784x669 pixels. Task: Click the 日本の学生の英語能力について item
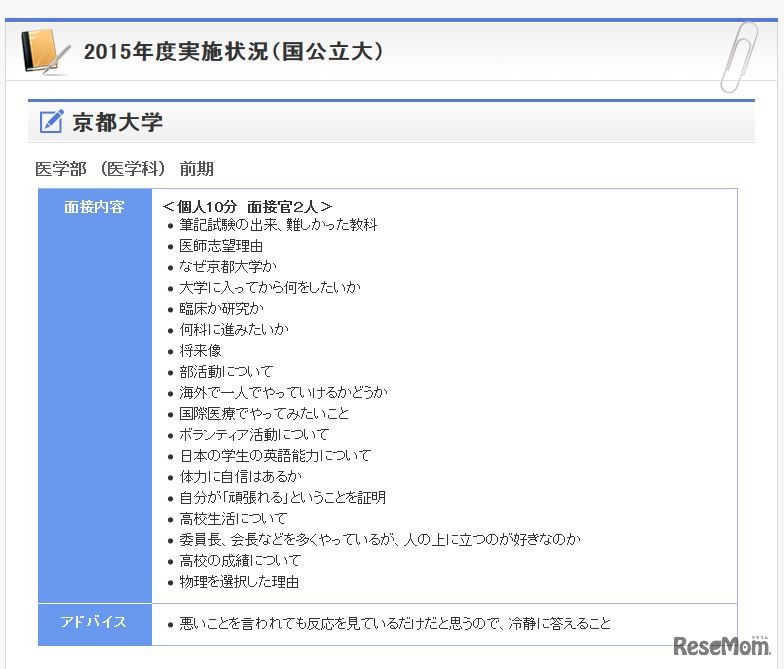275,456
